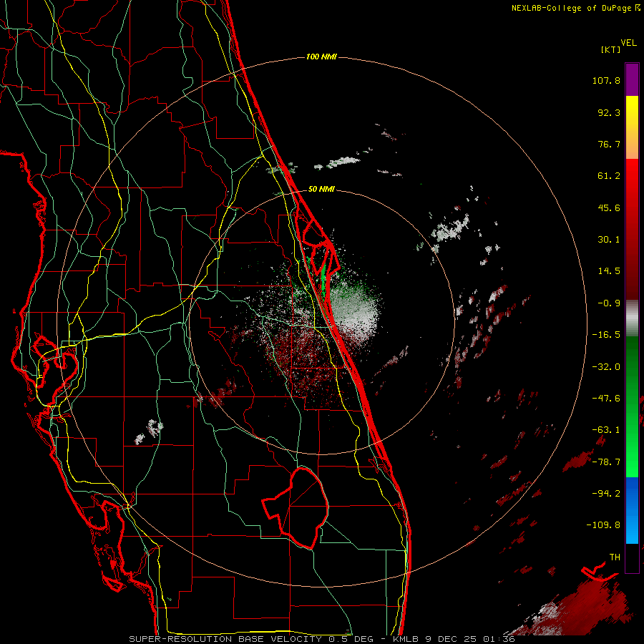Select the -63.1 value on the velocity scale
This screenshot has height=644, width=644.
tap(606, 430)
